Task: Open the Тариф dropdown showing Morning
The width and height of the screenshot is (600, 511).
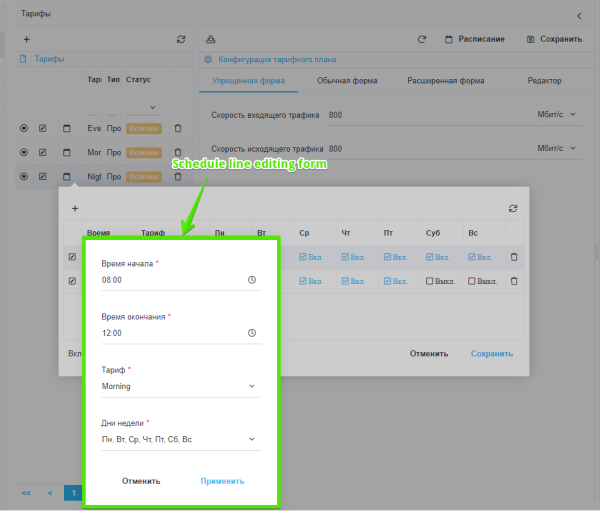Action: [x=180, y=386]
